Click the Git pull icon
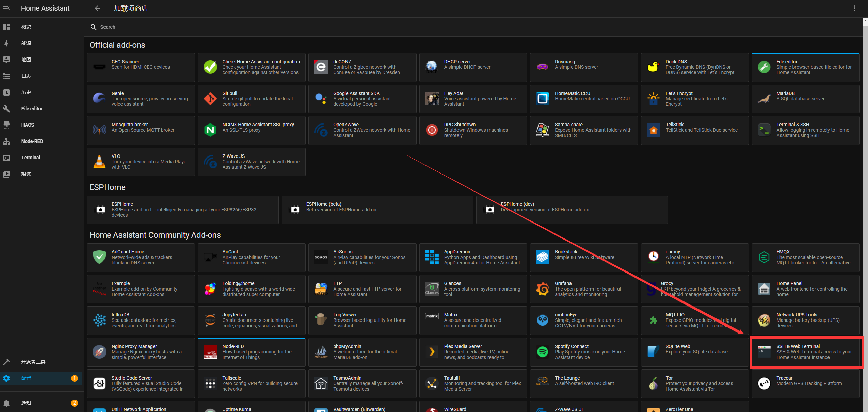 coord(210,99)
